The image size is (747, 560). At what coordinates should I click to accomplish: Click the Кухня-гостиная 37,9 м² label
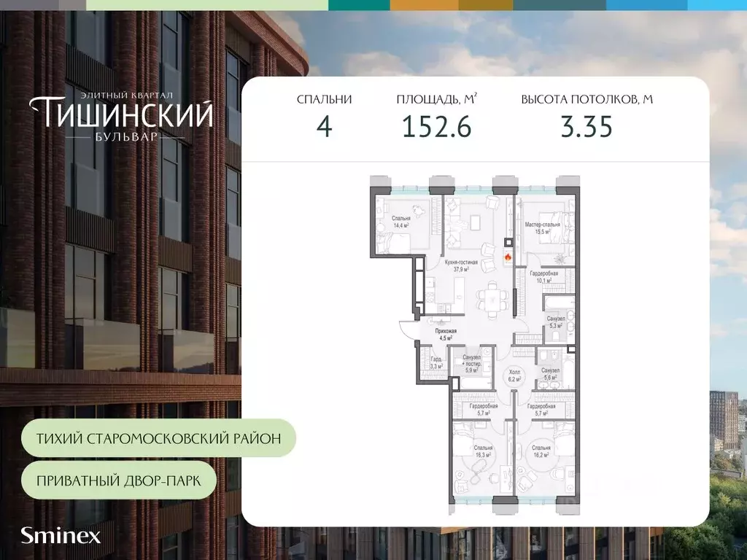coord(461,265)
